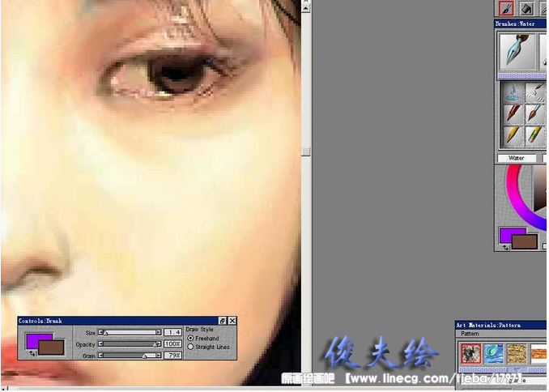Select the blue wave pattern thumbnail
Viewport: 549px width, 392px height.
pyautogui.click(x=494, y=354)
